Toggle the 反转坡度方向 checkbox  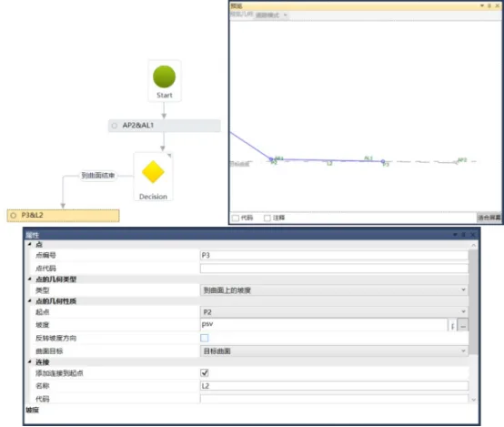click(x=205, y=338)
